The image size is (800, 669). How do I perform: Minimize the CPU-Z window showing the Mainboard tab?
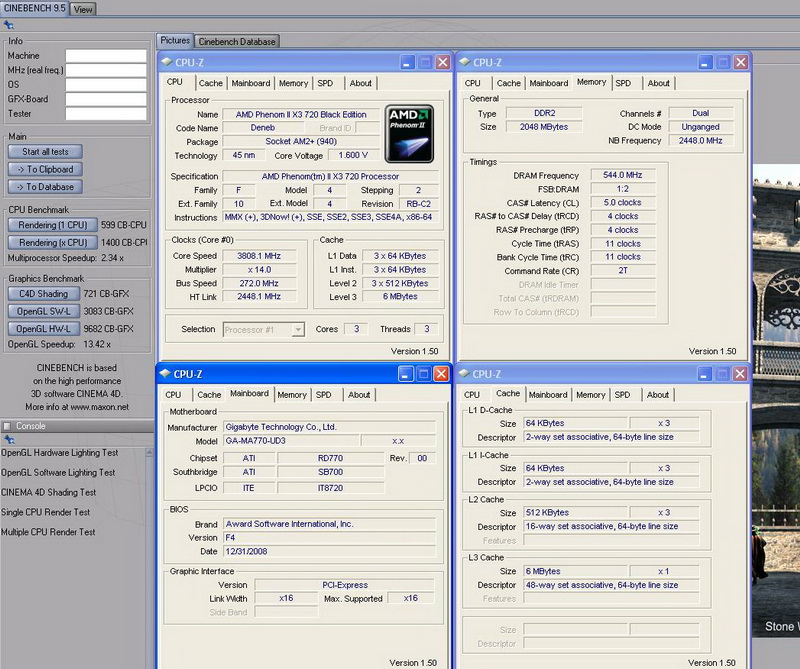pos(406,374)
